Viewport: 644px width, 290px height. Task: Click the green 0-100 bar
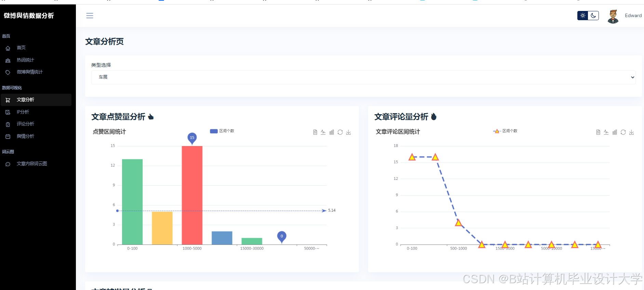coord(132,202)
